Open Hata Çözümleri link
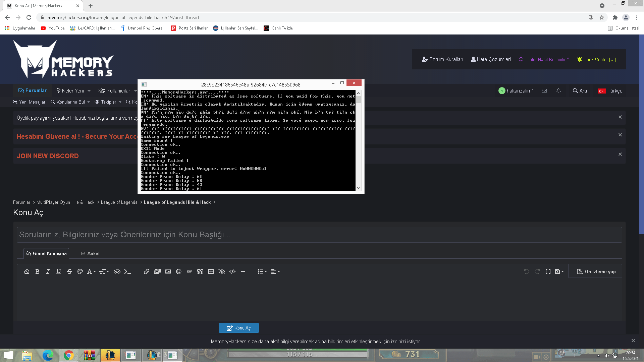The width and height of the screenshot is (644, 362). [491, 59]
